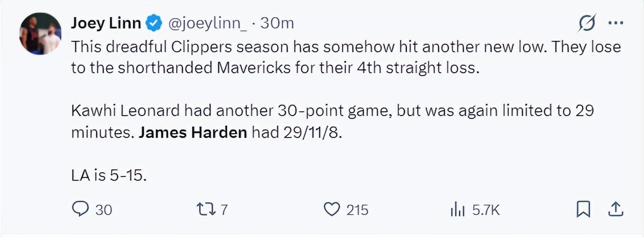The image size is (644, 237).
Task: Click the blue verified badge
Action: (x=154, y=23)
